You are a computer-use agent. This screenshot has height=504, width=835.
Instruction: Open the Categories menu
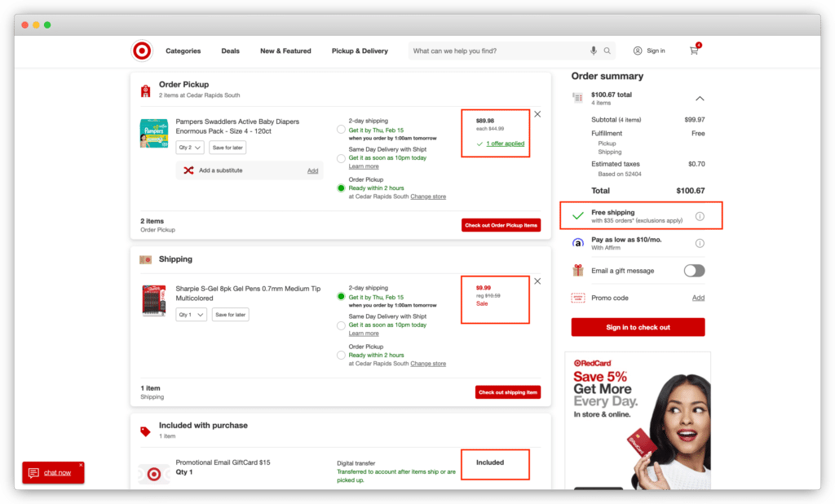(x=183, y=51)
